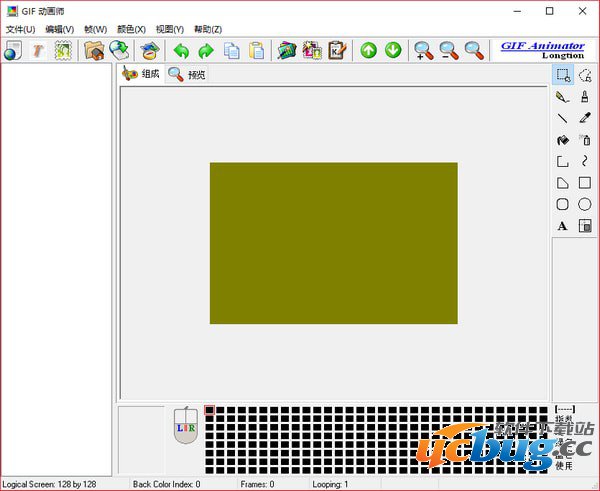Select the straight line tool
600x491 pixels.
563,118
